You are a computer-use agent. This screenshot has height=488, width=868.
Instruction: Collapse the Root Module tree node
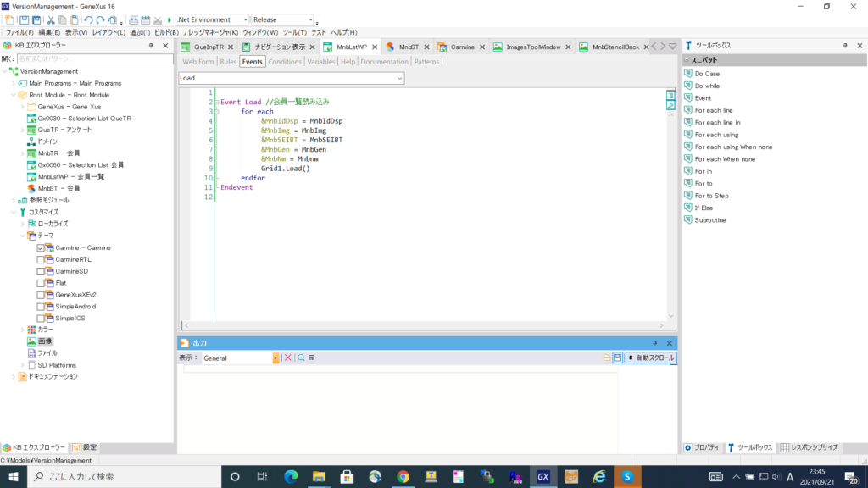pos(14,95)
